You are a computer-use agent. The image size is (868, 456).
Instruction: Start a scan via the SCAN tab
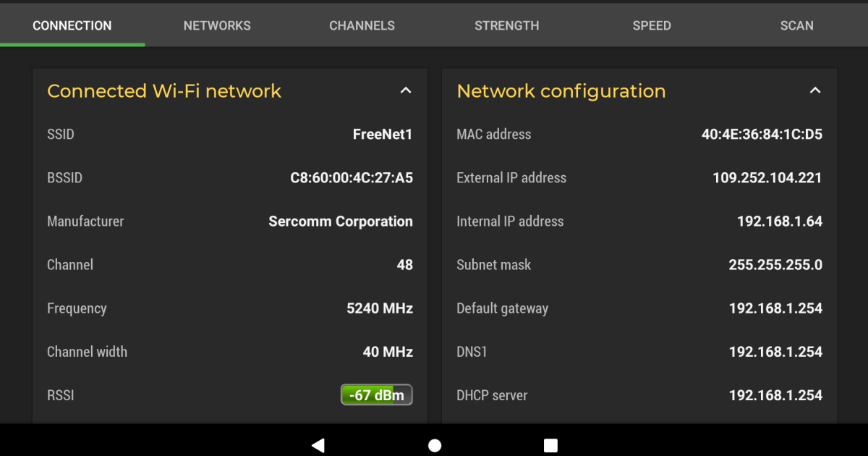(x=796, y=25)
